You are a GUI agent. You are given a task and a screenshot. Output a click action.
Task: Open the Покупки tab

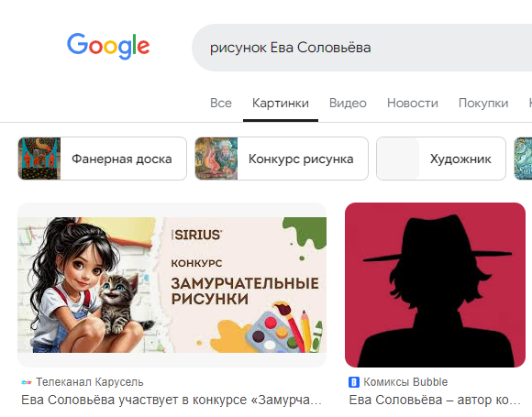coord(483,103)
